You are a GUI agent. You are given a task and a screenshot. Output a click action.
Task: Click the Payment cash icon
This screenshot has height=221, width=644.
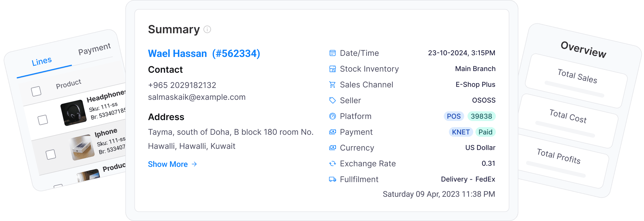(333, 132)
